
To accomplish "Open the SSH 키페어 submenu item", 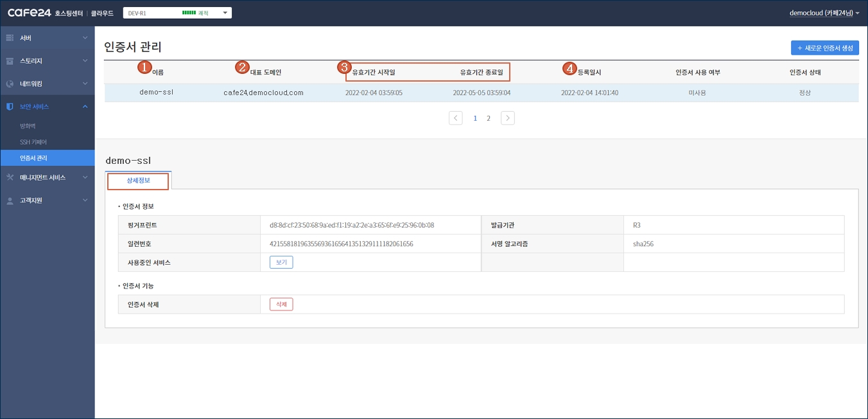I will click(33, 142).
